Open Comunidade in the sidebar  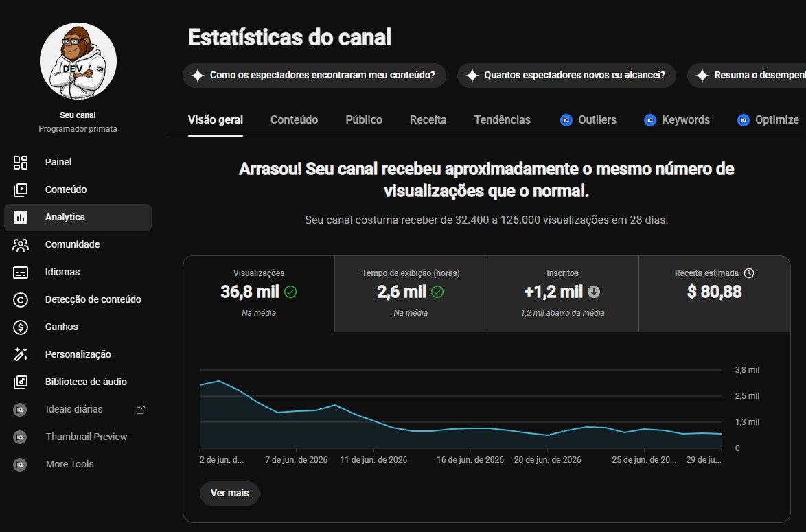click(78, 244)
